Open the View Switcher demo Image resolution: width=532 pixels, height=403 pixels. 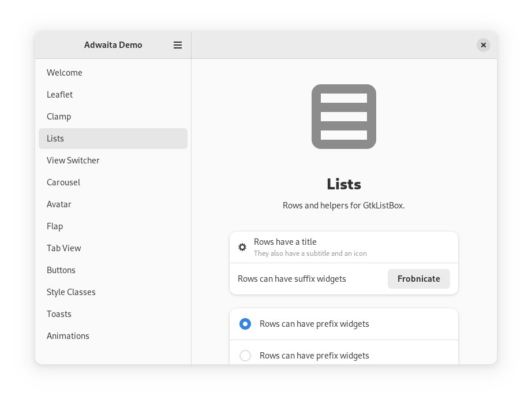[x=73, y=161]
